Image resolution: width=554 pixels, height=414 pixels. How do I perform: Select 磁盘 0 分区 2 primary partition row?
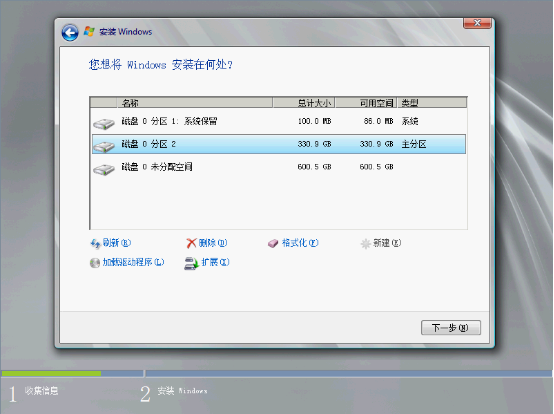pyautogui.click(x=279, y=144)
